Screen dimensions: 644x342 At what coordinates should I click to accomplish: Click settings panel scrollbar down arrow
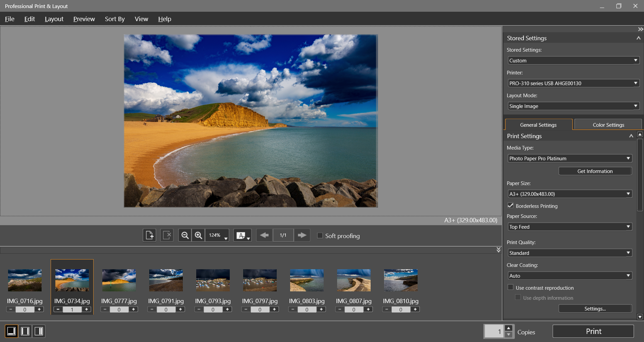coord(640,317)
